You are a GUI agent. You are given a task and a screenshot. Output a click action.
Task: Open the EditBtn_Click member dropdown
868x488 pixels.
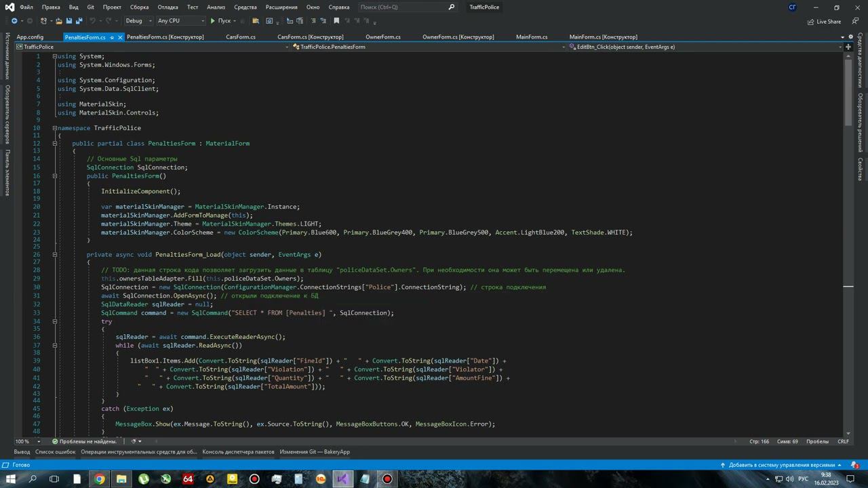705,47
